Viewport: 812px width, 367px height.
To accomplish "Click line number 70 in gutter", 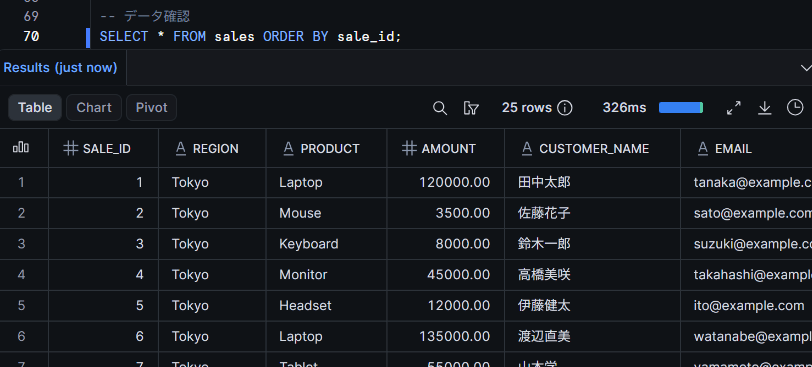I will [31, 37].
